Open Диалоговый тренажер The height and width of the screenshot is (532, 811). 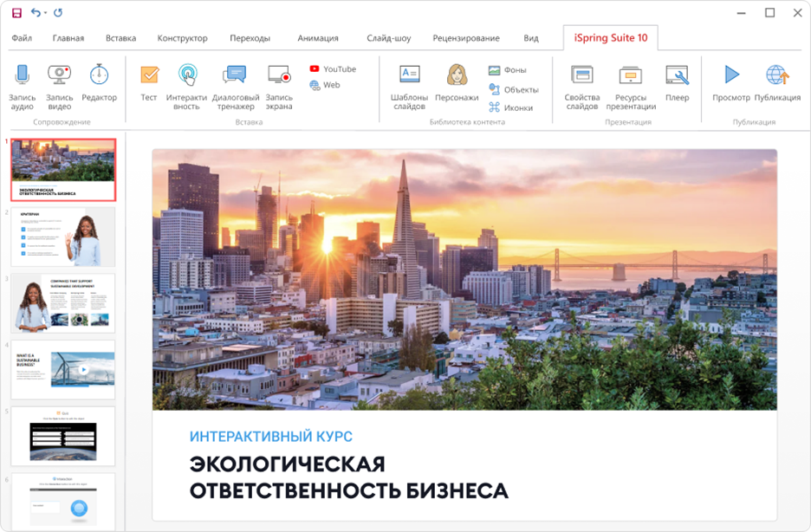[x=236, y=87]
